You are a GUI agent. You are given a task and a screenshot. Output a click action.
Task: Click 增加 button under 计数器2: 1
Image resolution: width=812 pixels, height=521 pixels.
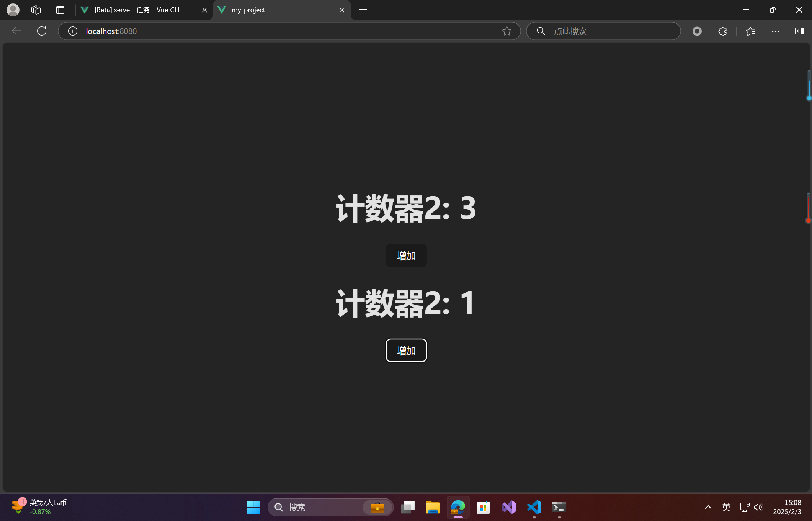[406, 350]
